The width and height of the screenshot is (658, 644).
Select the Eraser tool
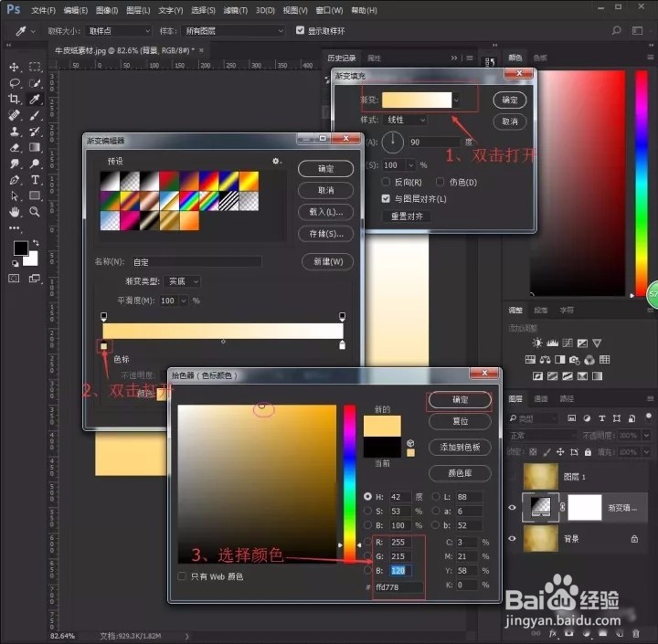click(x=15, y=147)
